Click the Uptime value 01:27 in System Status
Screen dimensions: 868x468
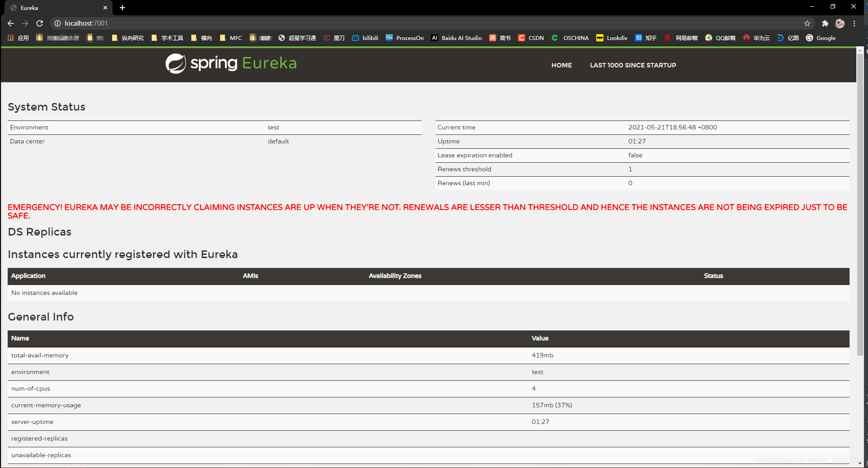coord(637,141)
